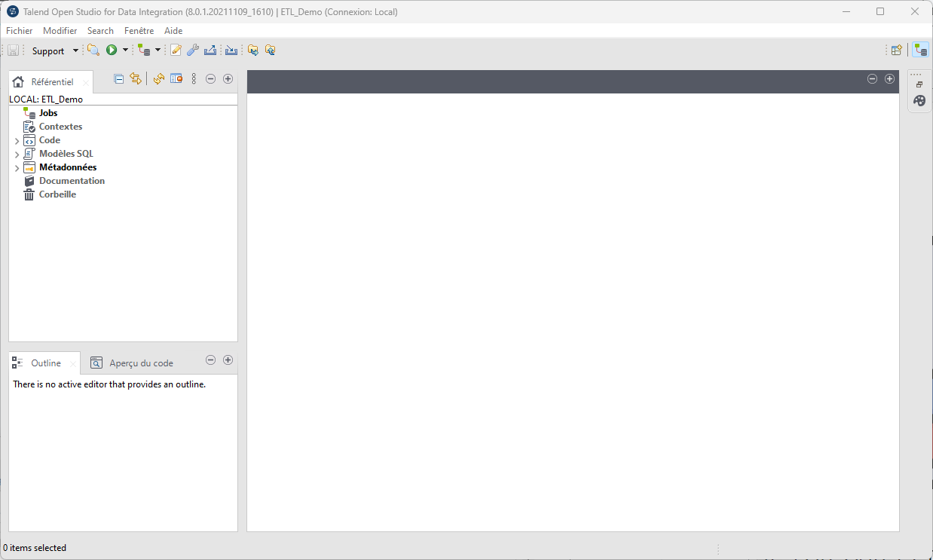
Task: Maximize the editor area
Action: (x=890, y=79)
